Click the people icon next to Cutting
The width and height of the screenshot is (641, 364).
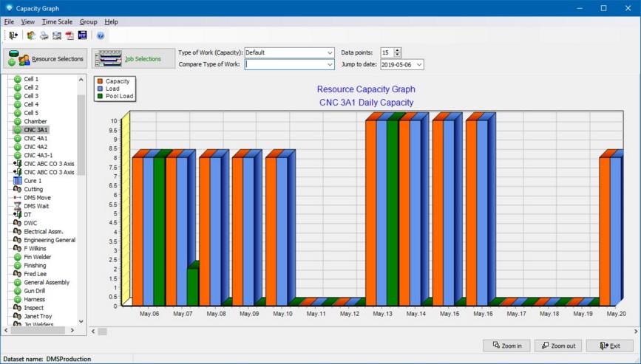pyautogui.click(x=17, y=189)
